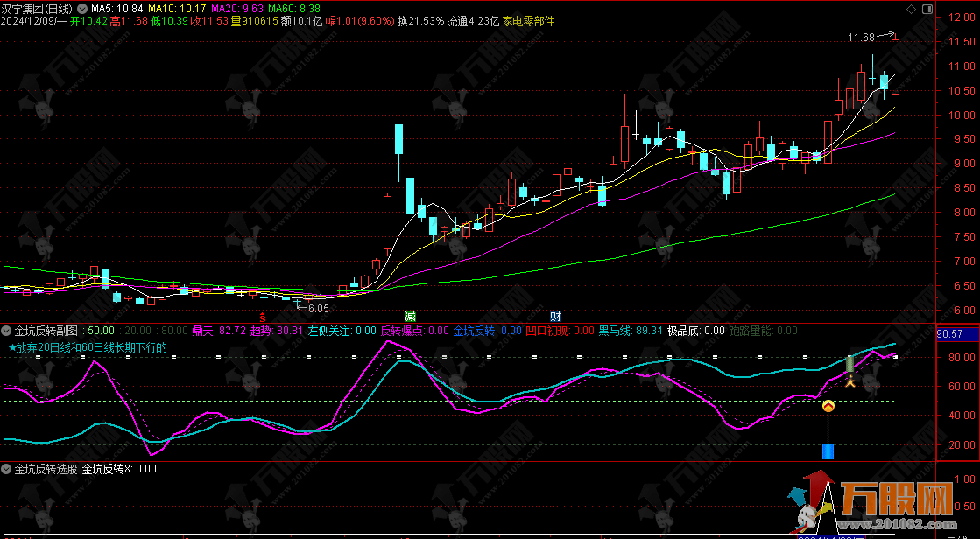Click the turnover amount 额10.1亿
Viewport: 980px width, 539px height.
click(302, 21)
